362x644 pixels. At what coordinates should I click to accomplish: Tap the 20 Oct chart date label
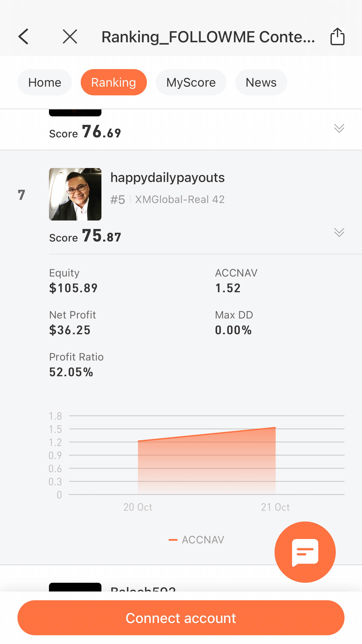(x=138, y=507)
